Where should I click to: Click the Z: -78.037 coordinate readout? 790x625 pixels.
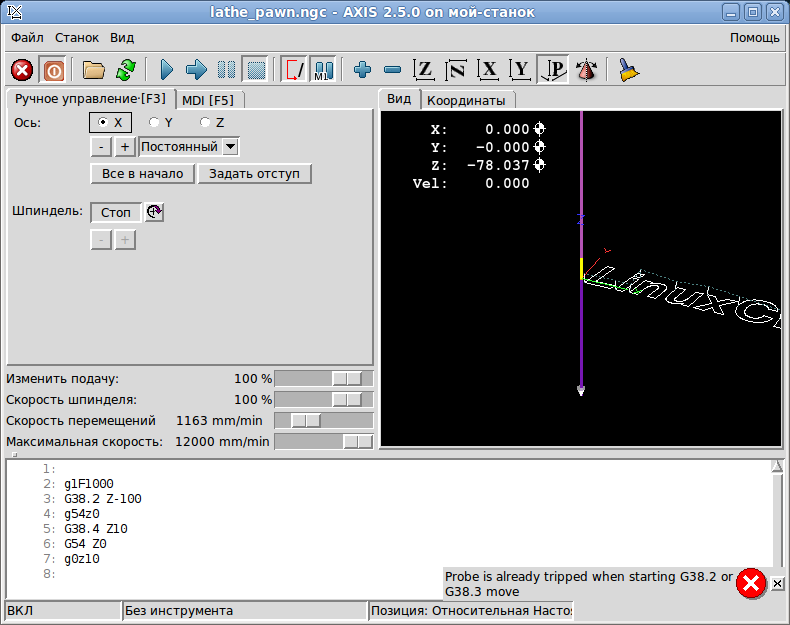(480, 165)
